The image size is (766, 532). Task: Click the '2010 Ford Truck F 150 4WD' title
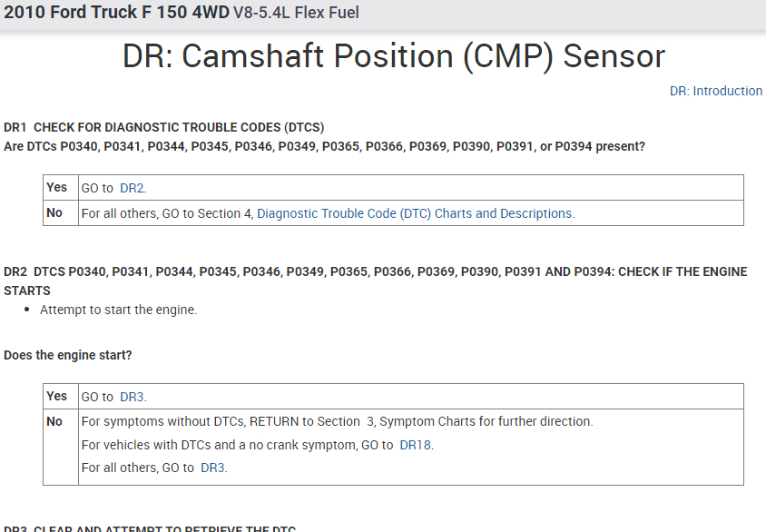(x=116, y=13)
